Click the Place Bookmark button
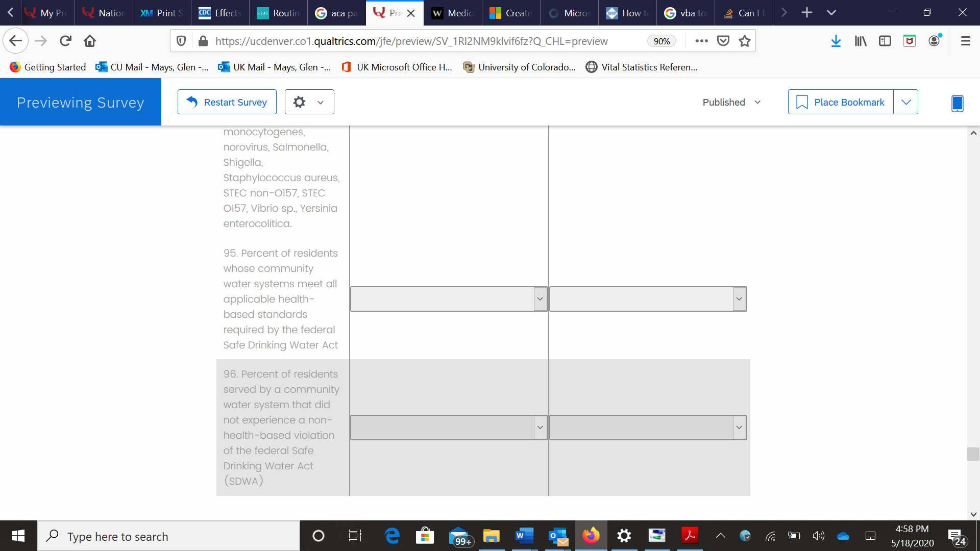 [x=841, y=102]
